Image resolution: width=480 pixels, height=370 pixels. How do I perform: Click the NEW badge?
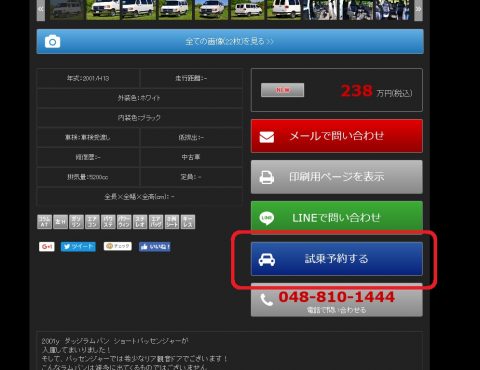[282, 90]
